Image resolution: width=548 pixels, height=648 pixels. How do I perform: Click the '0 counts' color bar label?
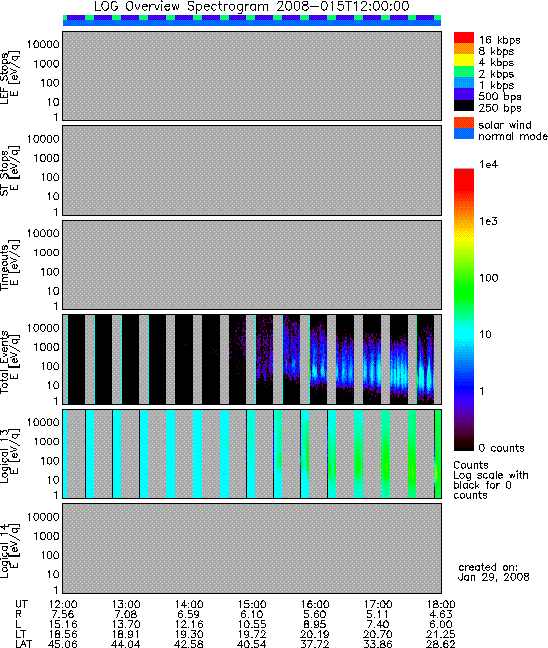[x=501, y=448]
